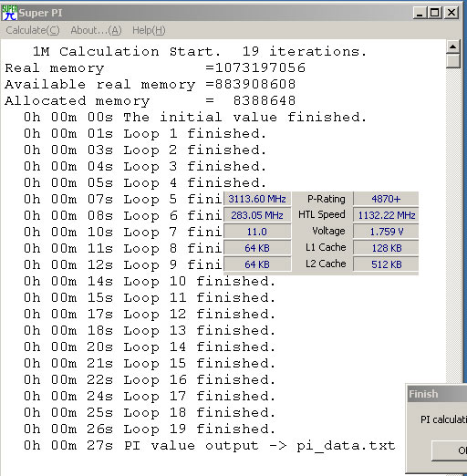The height and width of the screenshot is (476, 467).
Task: Click the 'Loop 19 finished' line
Action: click(x=150, y=429)
